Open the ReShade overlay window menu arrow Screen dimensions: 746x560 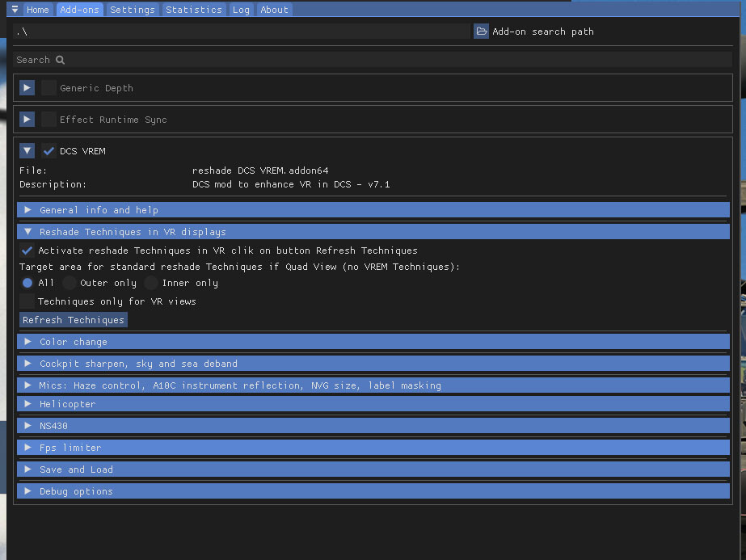click(x=15, y=10)
